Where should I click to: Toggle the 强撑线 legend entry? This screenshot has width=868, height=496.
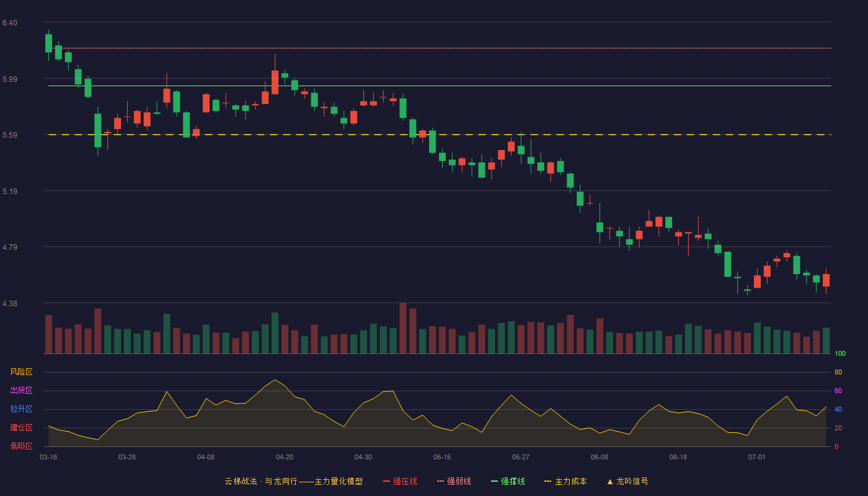pyautogui.click(x=508, y=481)
